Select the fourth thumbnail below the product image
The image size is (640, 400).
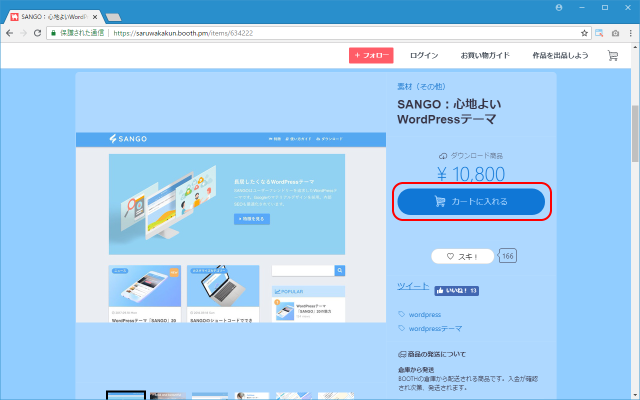point(252,396)
